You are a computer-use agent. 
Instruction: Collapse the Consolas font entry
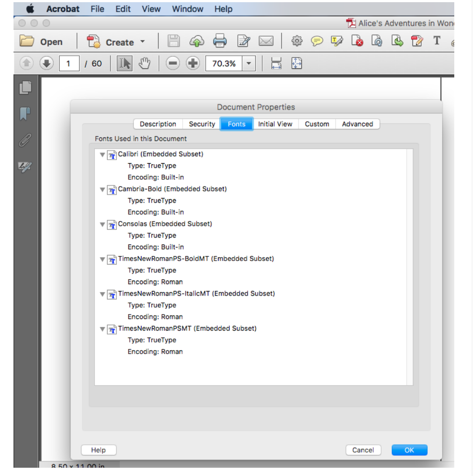[102, 225]
